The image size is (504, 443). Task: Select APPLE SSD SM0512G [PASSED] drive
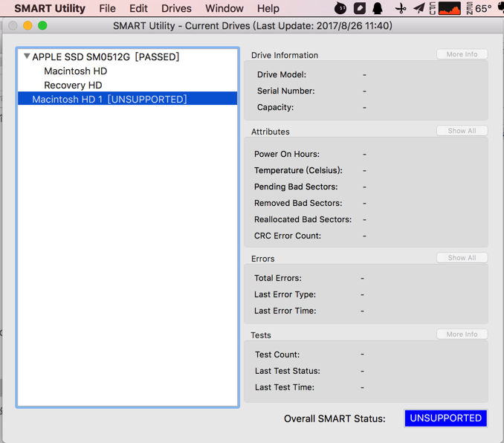106,57
